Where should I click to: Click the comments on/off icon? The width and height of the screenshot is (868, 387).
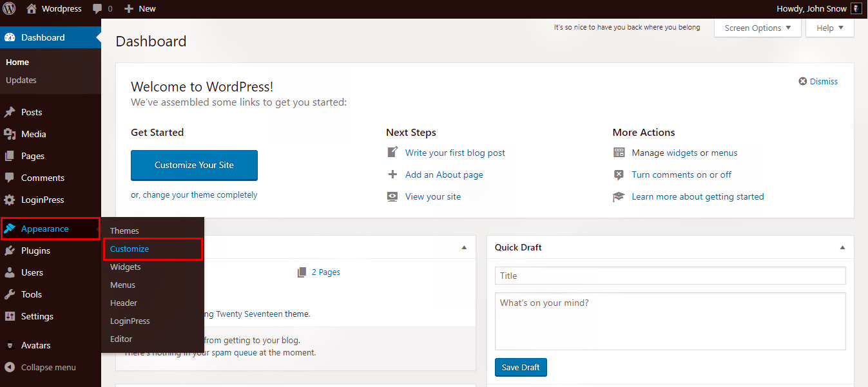coord(619,175)
